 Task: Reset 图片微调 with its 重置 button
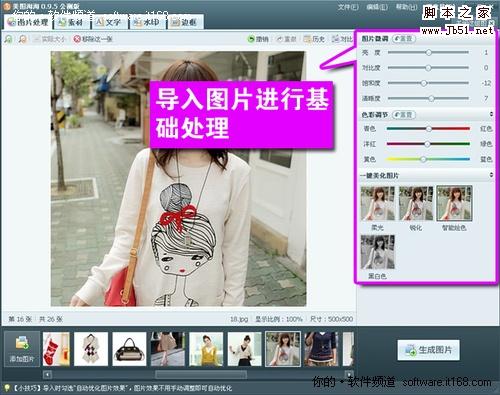tap(404, 39)
